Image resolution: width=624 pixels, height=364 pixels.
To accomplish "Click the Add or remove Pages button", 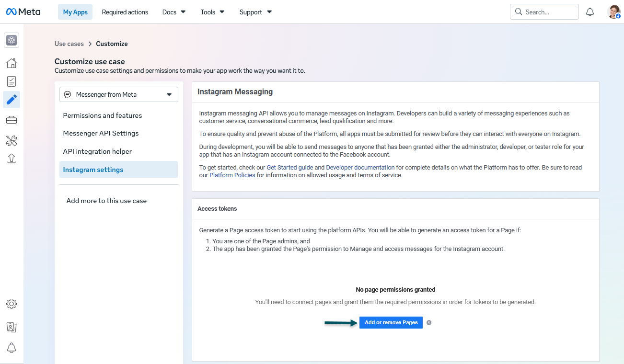I will 391,323.
